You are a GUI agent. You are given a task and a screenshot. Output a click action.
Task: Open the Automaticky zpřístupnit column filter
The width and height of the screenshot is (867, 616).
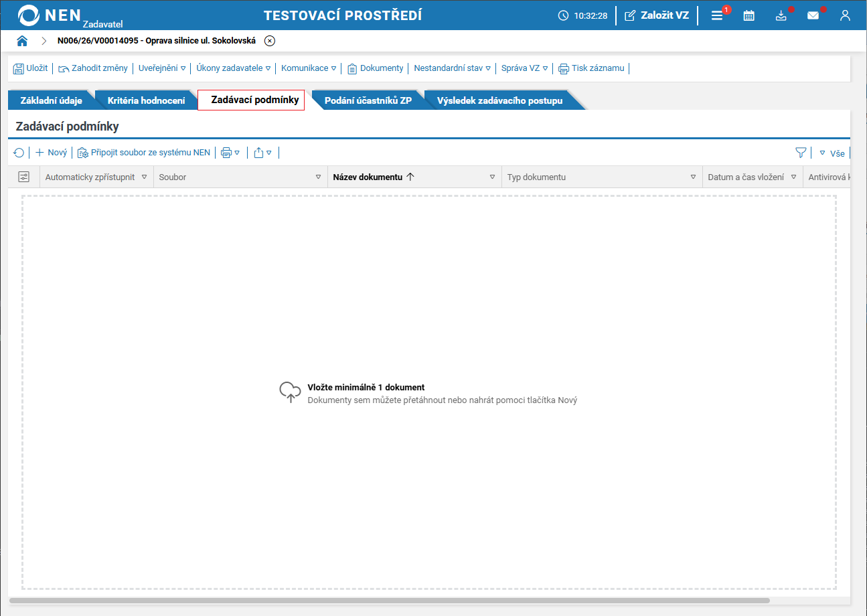(x=144, y=177)
